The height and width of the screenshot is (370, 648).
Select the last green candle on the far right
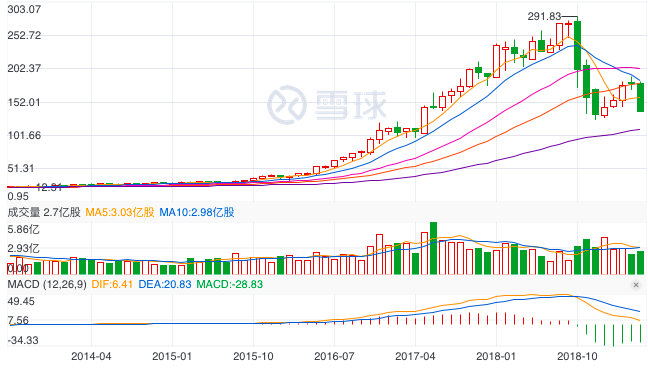[x=641, y=97]
